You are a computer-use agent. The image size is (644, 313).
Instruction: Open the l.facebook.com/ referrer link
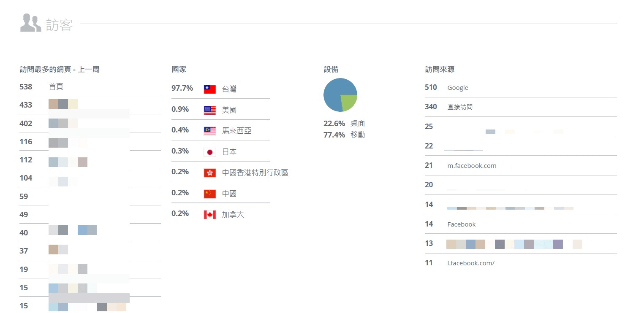tap(470, 263)
